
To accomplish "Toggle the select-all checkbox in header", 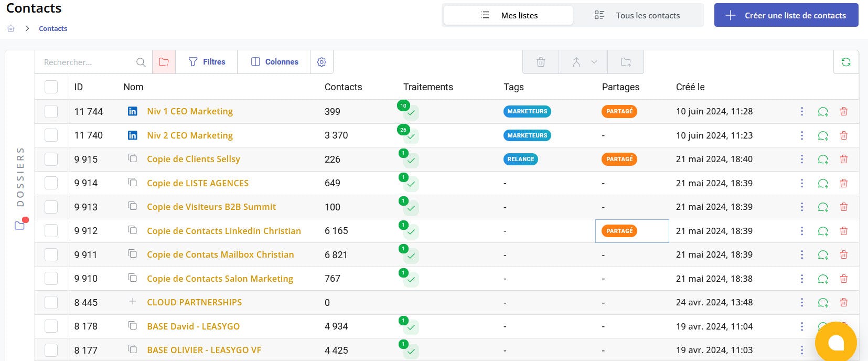I will 51,87.
